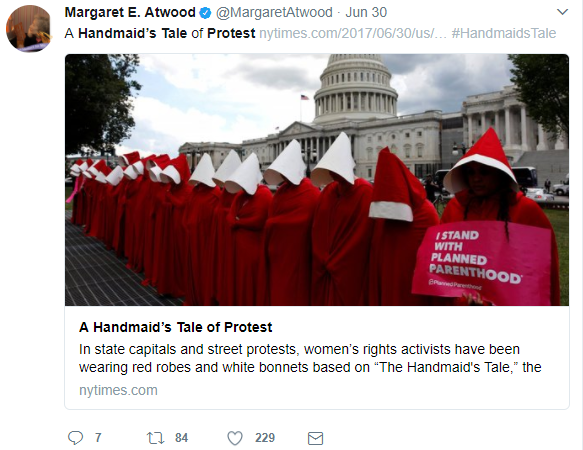
Task: Expand the tweet options chevron menu
Action: click(x=562, y=12)
